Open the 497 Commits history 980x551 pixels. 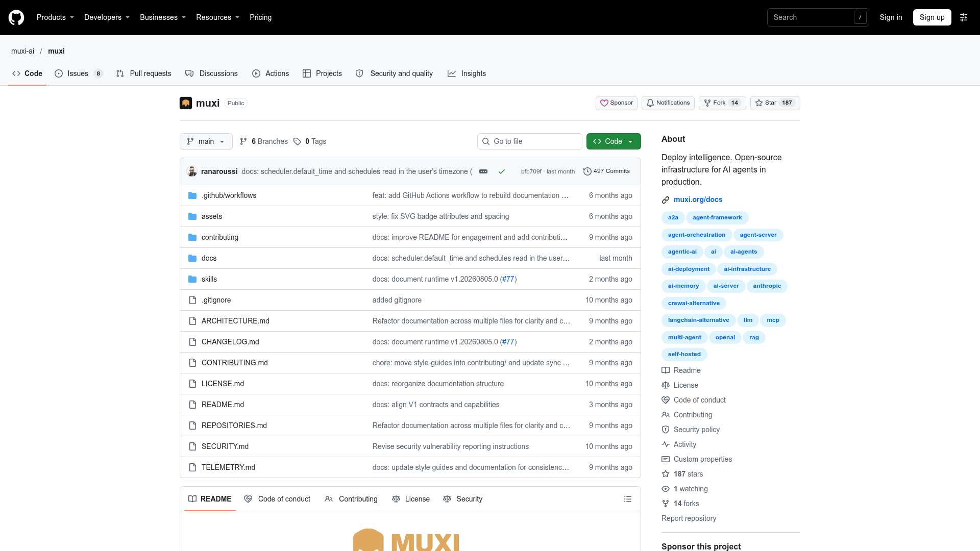pos(606,171)
